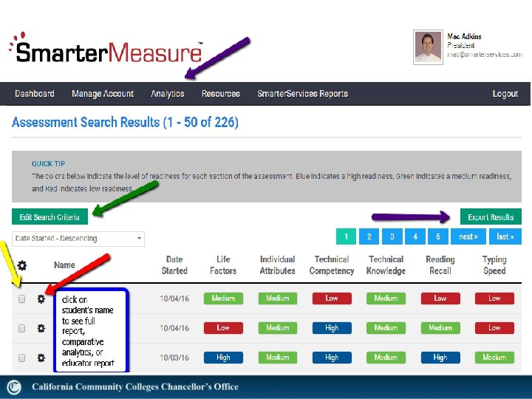Image resolution: width=532 pixels, height=399 pixels.
Task: Click the last » pagination button
Action: point(505,236)
